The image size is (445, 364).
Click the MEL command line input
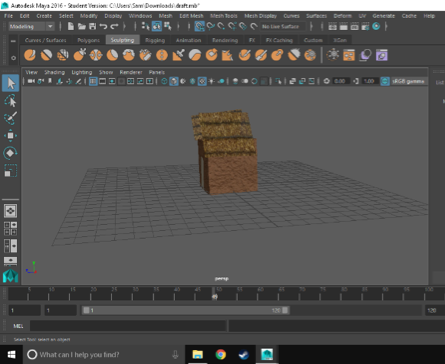coord(128,326)
